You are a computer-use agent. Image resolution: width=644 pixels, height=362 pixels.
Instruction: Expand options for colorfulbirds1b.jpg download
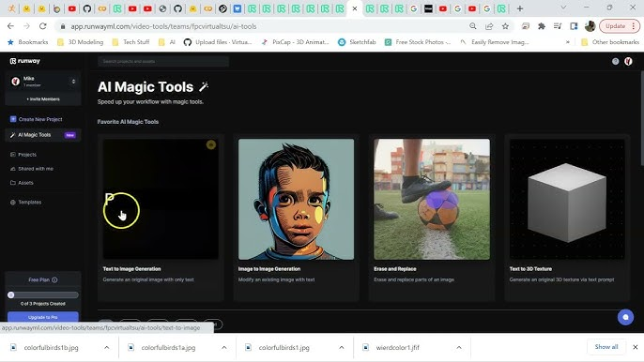coord(107,348)
